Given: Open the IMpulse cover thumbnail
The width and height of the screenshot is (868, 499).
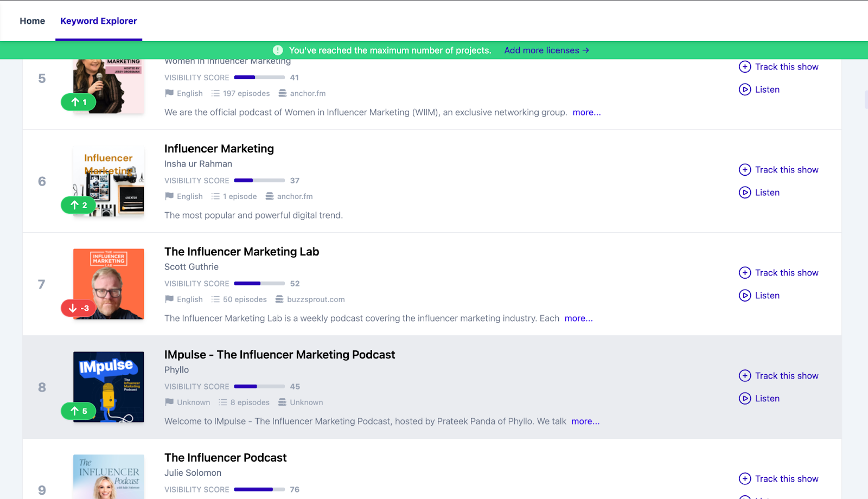Looking at the screenshot, I should [x=108, y=387].
